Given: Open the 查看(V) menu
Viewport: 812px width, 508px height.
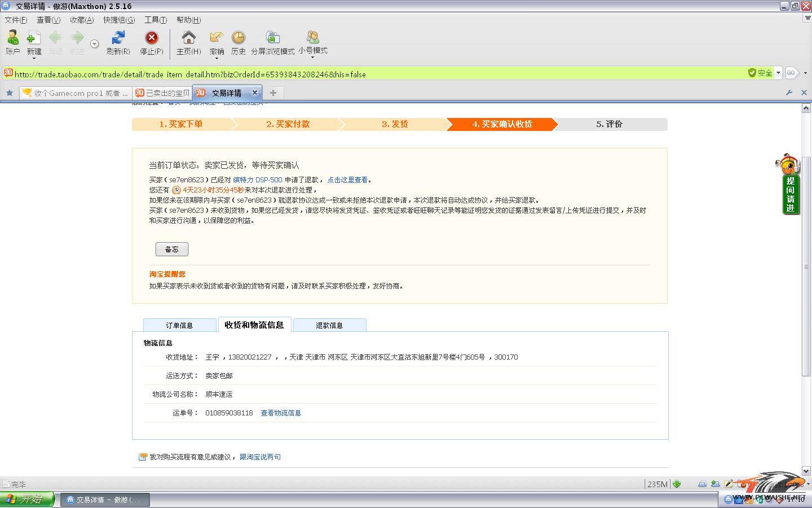Looking at the screenshot, I should click(48, 20).
